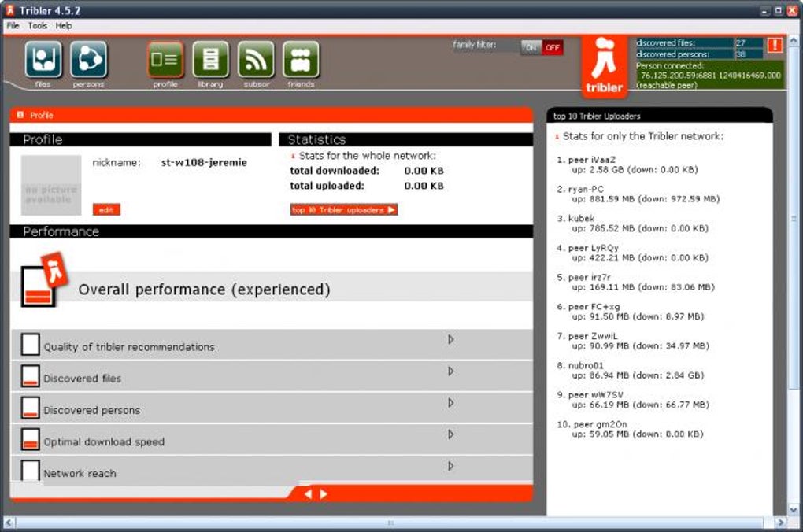Click the no picture available thumbnail
Image resolution: width=803 pixels, height=532 pixels.
click(x=50, y=185)
